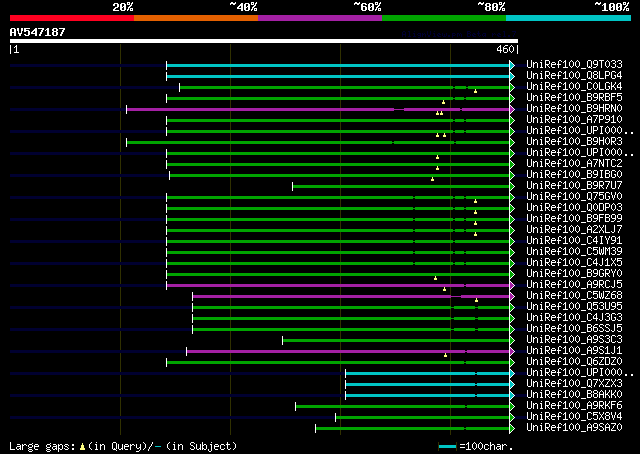Click the 'Large gaps' legend text
This screenshot has height=454, width=640.
42,446
